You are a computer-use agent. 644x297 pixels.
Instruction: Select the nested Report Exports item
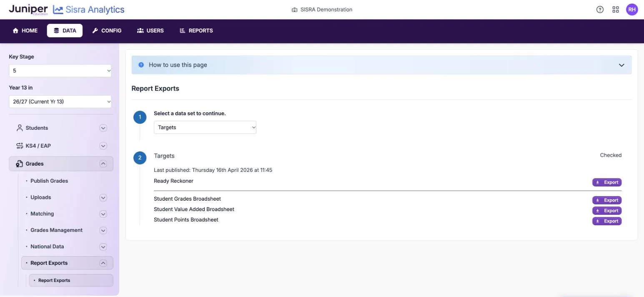pos(71,280)
